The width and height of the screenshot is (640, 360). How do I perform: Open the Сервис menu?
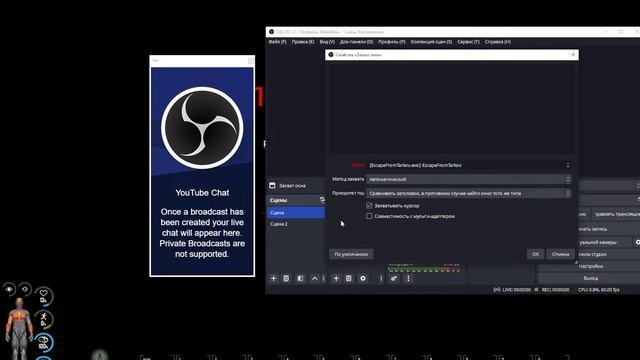(468, 42)
